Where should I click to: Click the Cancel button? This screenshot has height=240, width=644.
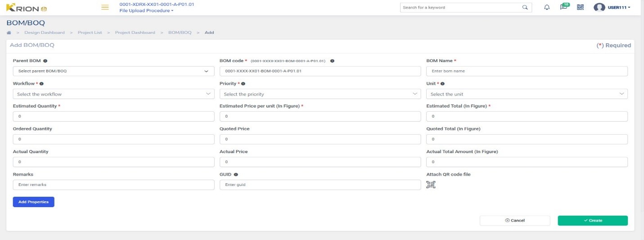515,221
